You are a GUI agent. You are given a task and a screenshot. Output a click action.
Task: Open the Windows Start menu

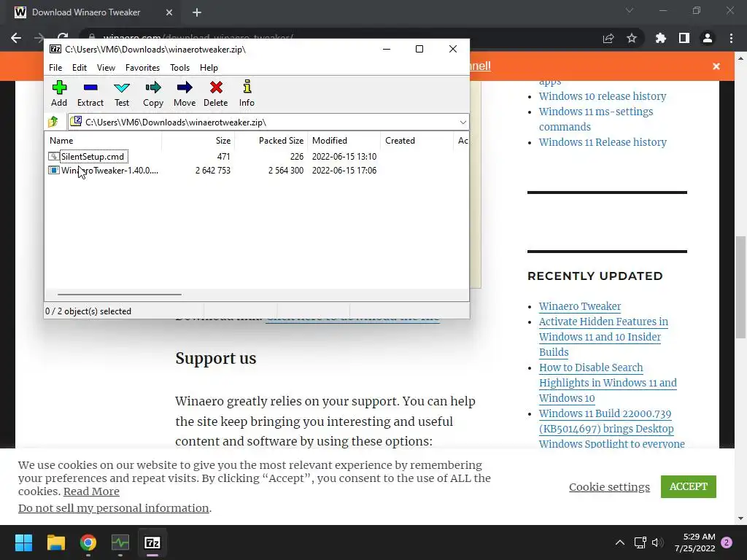23,542
